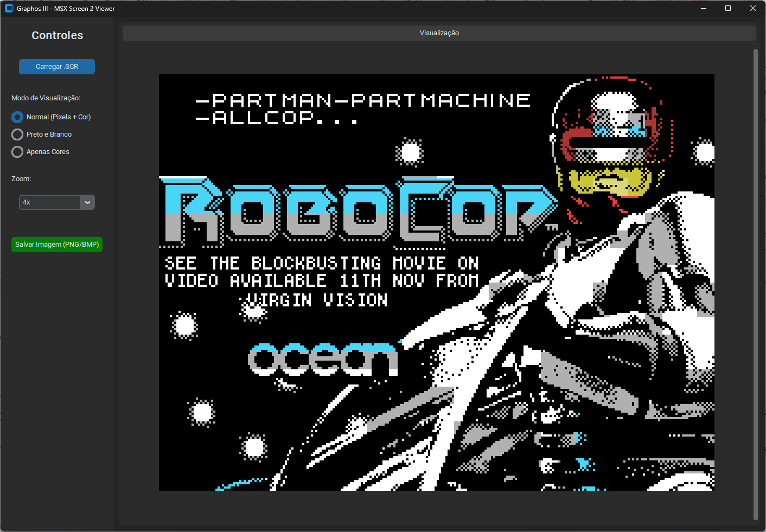This screenshot has height=532, width=766.
Task: Switch to Preto e Branco mode
Action: point(17,134)
